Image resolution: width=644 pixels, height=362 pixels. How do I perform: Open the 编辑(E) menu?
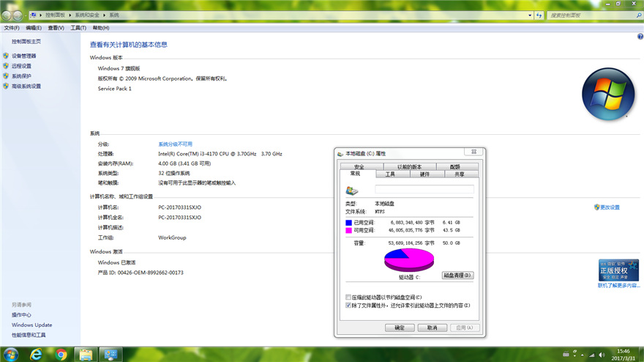point(34,28)
